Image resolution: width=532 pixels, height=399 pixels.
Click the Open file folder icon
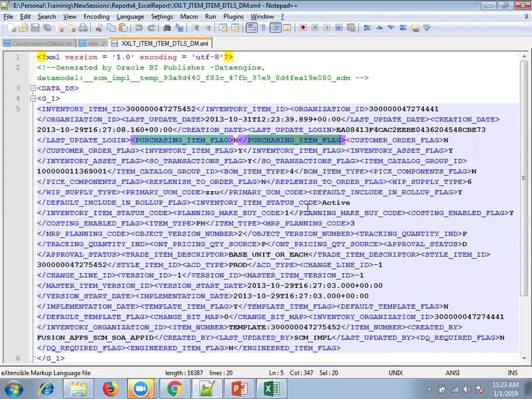point(23,28)
